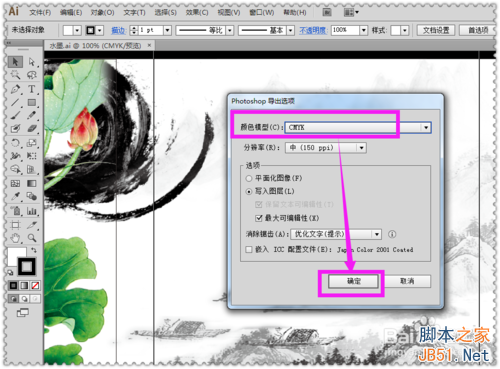
Task: Open the Object menu 对象(O)
Action: (103, 13)
